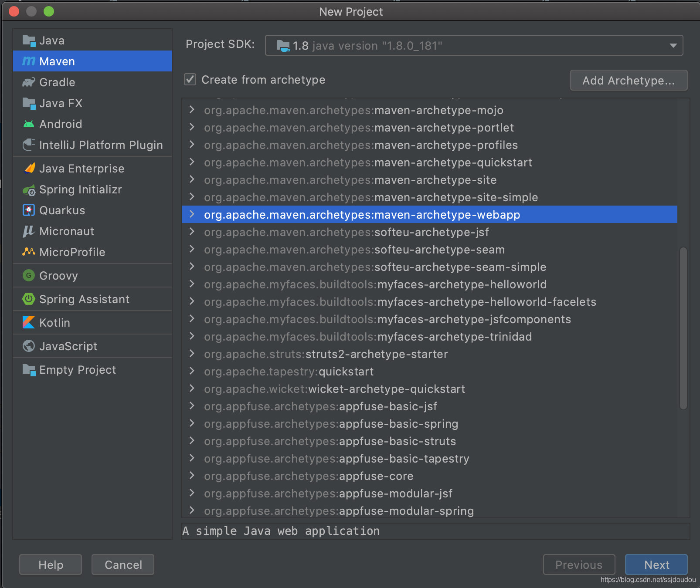Click the JavaScript globe icon

click(x=29, y=346)
